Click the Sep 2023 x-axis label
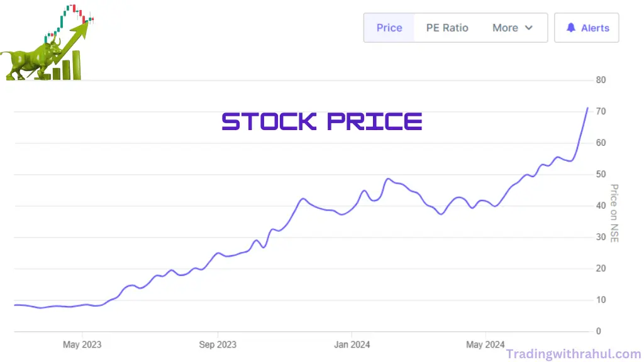Screen dimensions: 644x362 click(x=218, y=344)
